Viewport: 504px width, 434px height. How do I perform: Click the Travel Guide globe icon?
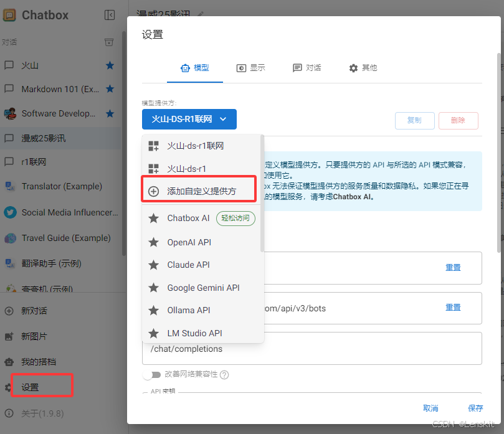click(10, 238)
